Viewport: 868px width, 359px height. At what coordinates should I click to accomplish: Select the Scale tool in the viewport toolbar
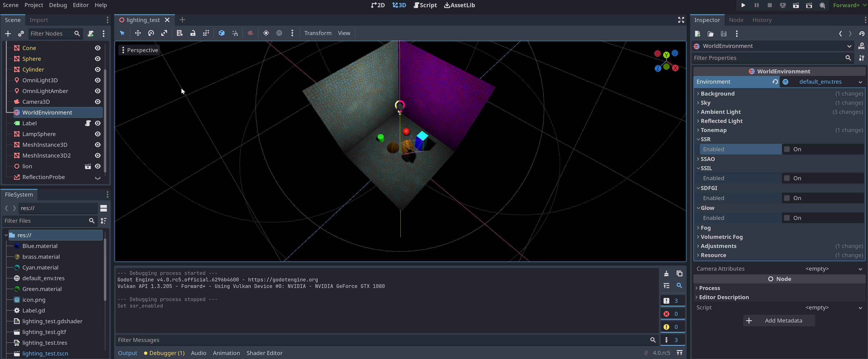[164, 33]
